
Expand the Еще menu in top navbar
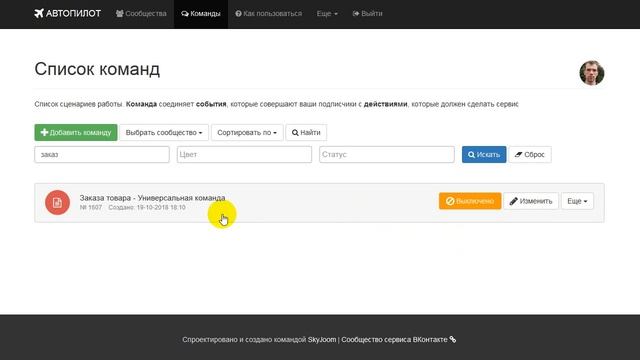(327, 13)
